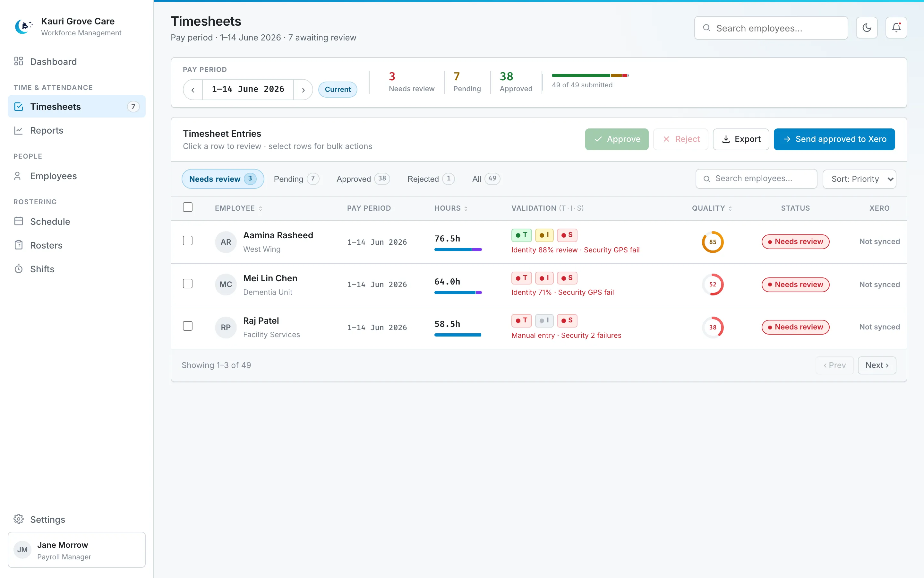The image size is (924, 578).
Task: Navigate to Rosters
Action: tap(76, 245)
